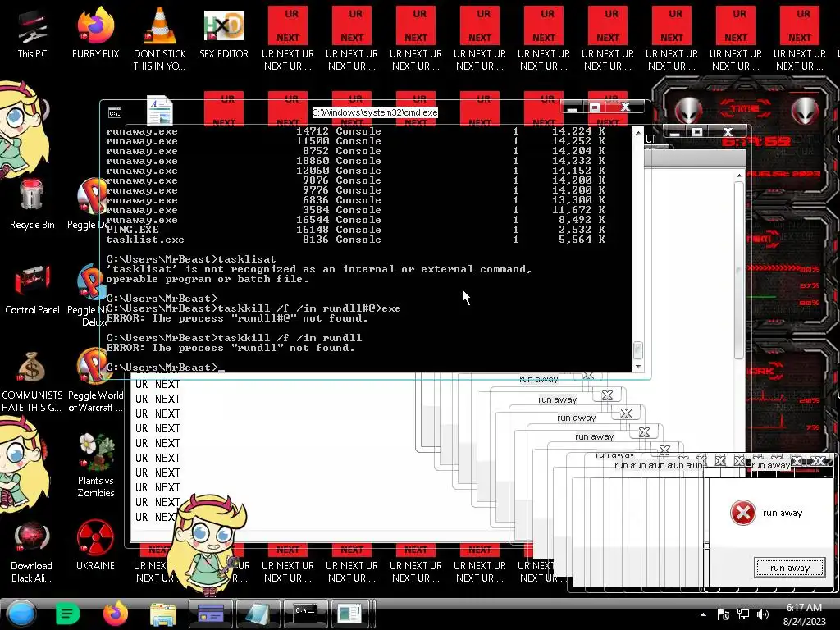Open the Control Panel desktop icon

point(32,290)
